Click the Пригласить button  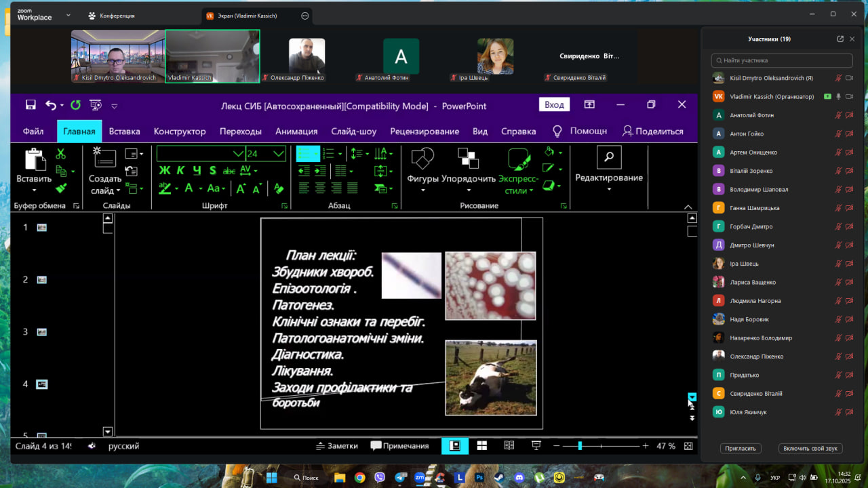741,449
